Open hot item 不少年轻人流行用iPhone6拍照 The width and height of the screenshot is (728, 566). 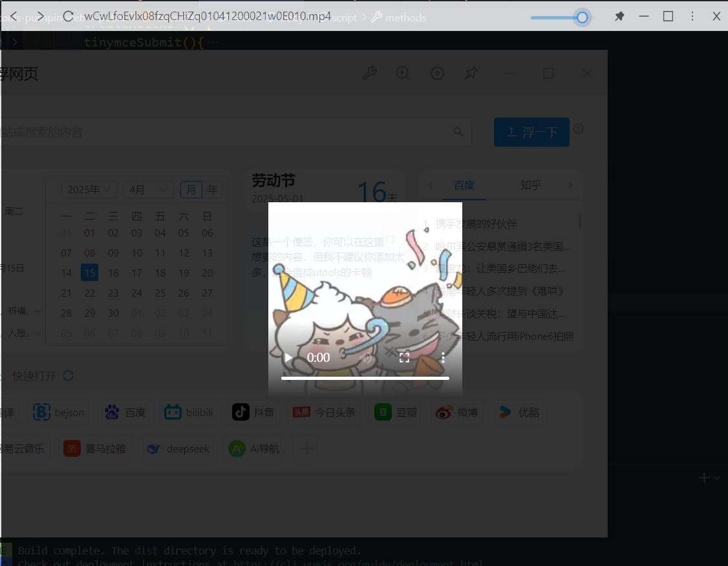coord(505,337)
